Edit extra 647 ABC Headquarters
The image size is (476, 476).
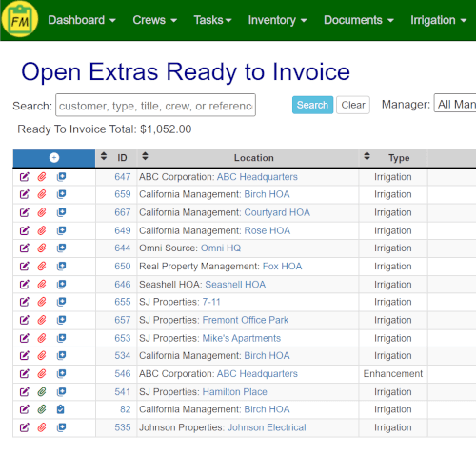pyautogui.click(x=25, y=177)
